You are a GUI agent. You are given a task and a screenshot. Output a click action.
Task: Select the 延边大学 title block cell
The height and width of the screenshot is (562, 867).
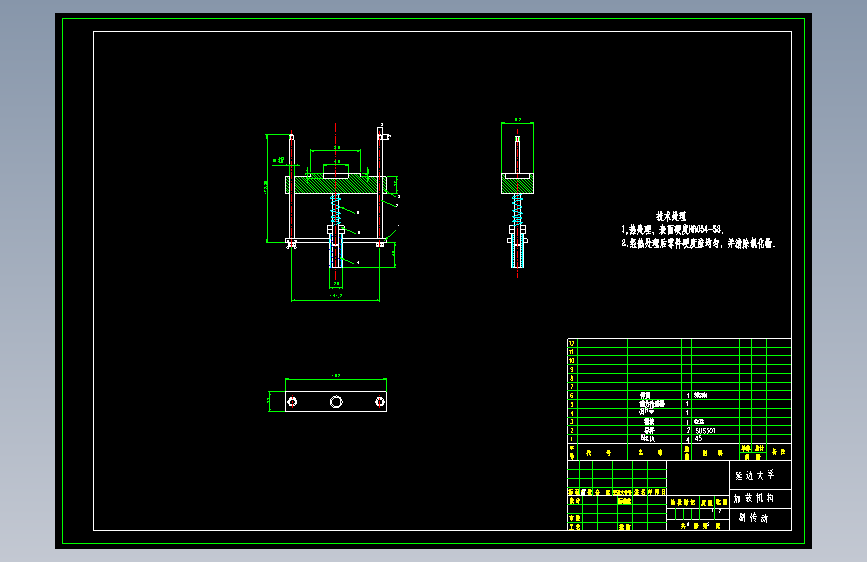(x=755, y=475)
